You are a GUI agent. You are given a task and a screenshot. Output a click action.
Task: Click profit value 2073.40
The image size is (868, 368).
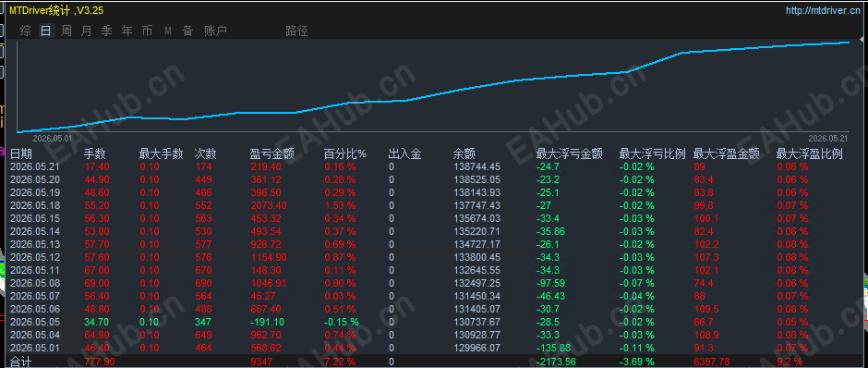(x=269, y=205)
